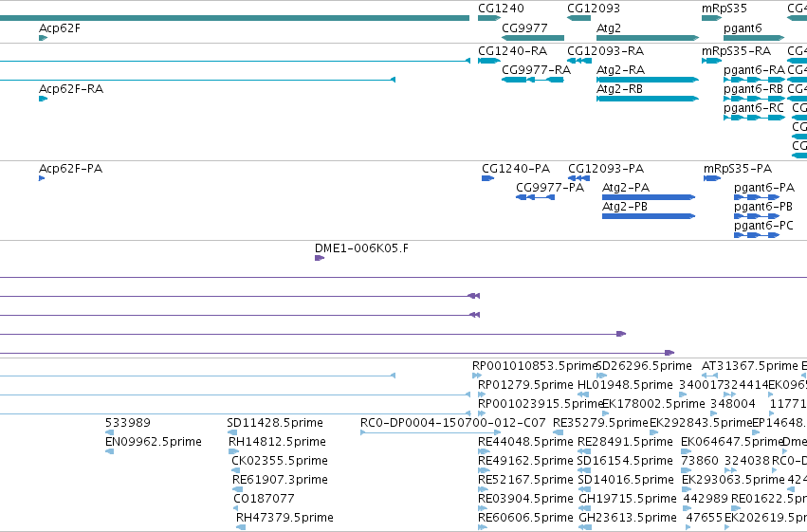The height and width of the screenshot is (532, 807).
Task: Select the CO187077 feature label
Action: click(x=264, y=498)
